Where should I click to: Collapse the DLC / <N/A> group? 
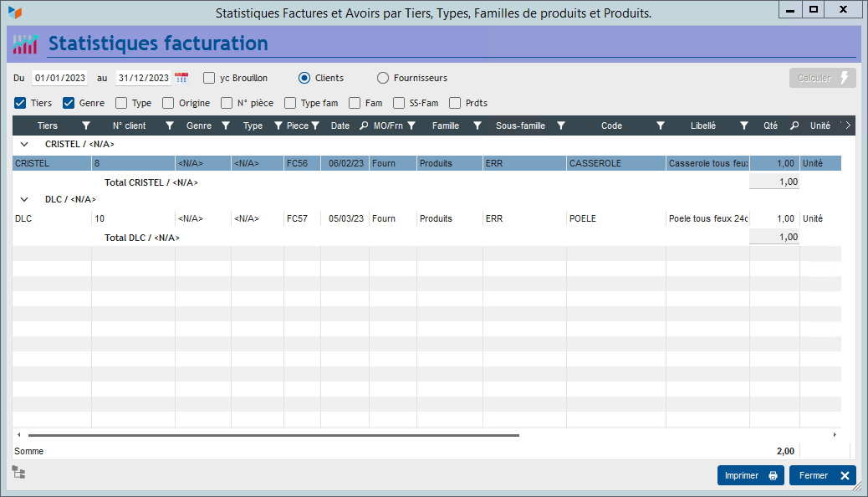coord(24,199)
